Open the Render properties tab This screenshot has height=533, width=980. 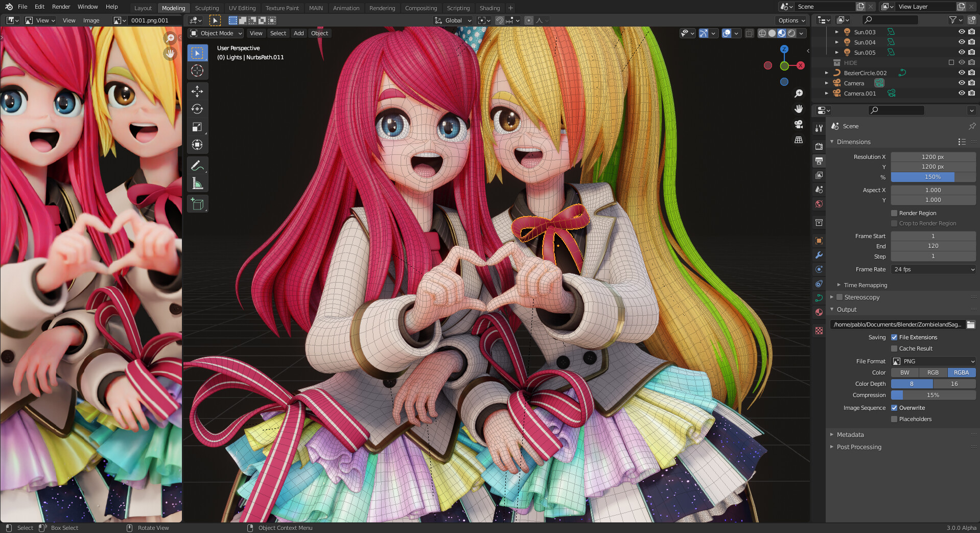[819, 147]
